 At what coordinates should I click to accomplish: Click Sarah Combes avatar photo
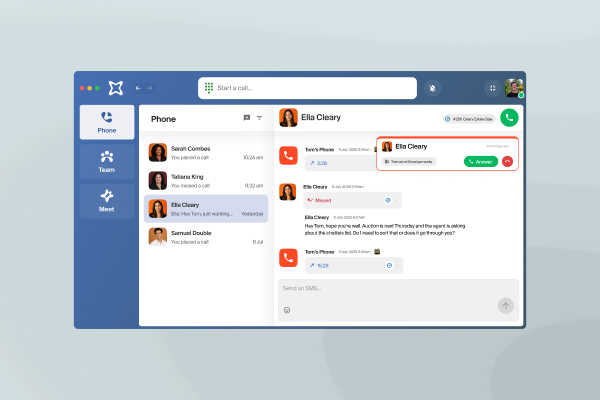158,152
